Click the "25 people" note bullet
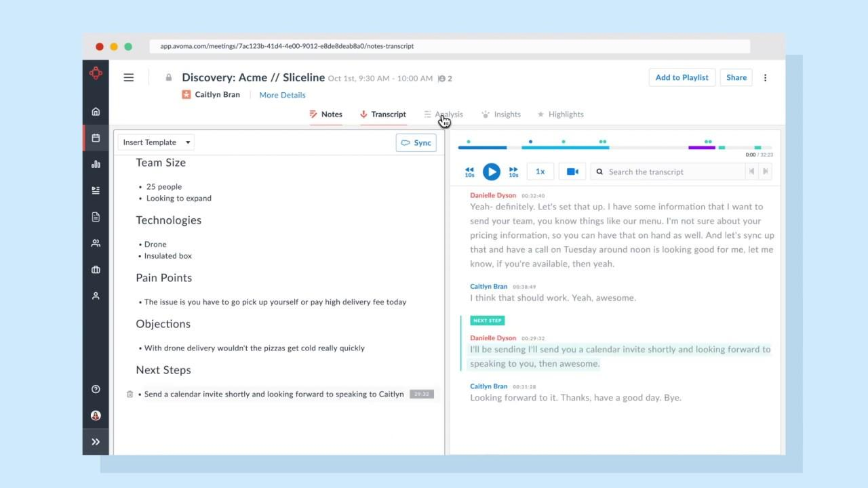The height and width of the screenshot is (488, 868). (x=164, y=186)
